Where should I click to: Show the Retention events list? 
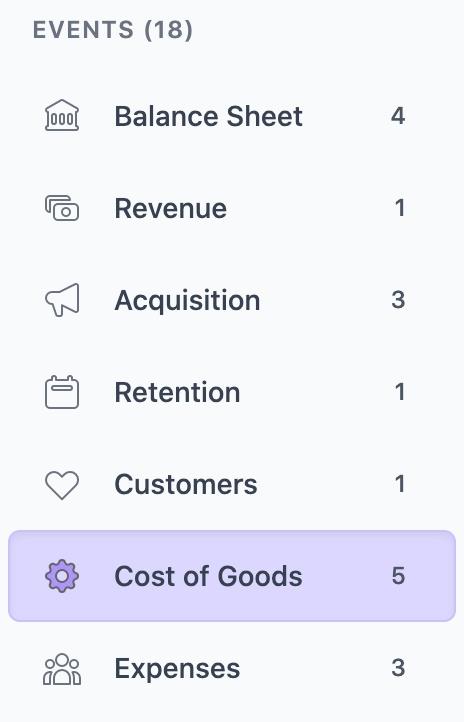coord(232,392)
